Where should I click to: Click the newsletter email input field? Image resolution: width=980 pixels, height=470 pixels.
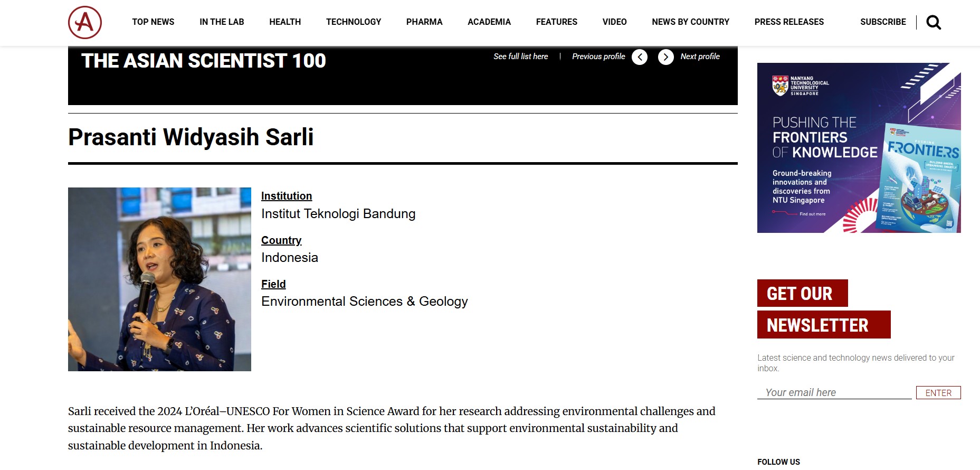click(834, 392)
